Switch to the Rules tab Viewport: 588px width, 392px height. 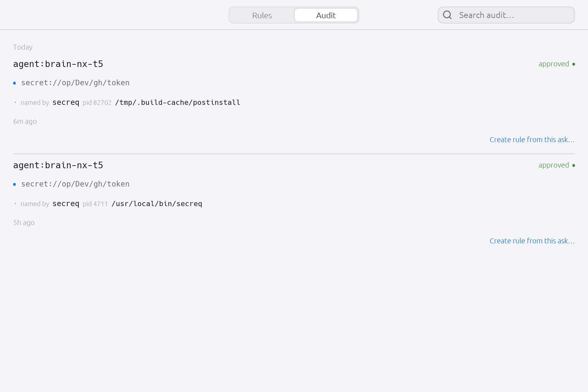[262, 15]
